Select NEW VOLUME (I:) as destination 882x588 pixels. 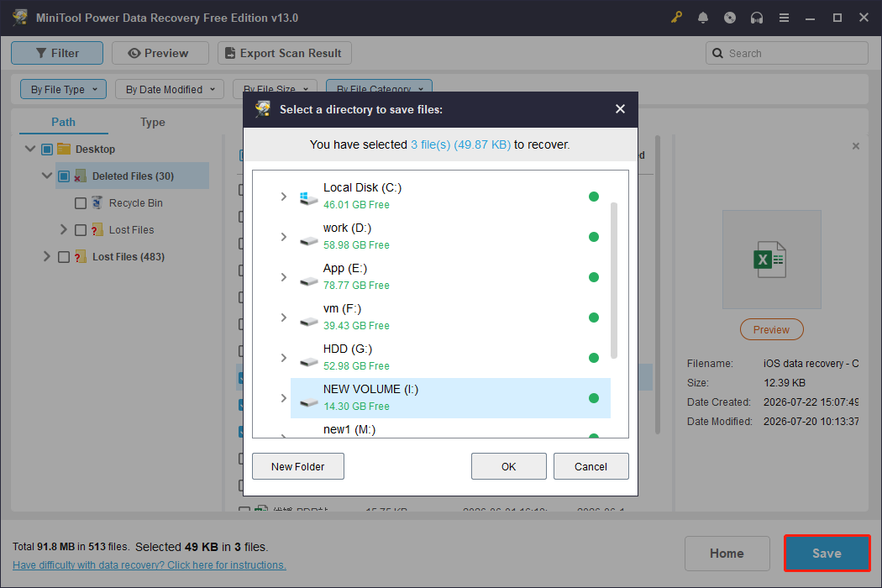coord(450,398)
